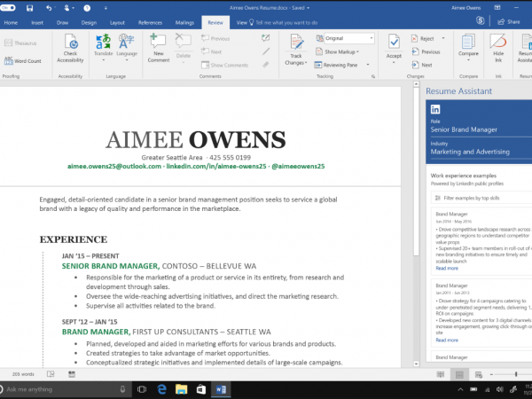Open Task View on the taskbar
This screenshot has height=399, width=532.
142,389
